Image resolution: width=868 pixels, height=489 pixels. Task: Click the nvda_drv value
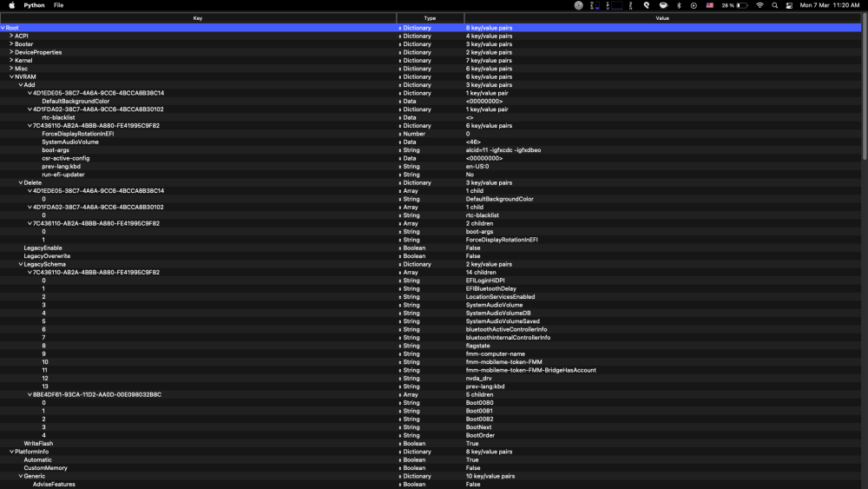point(478,378)
